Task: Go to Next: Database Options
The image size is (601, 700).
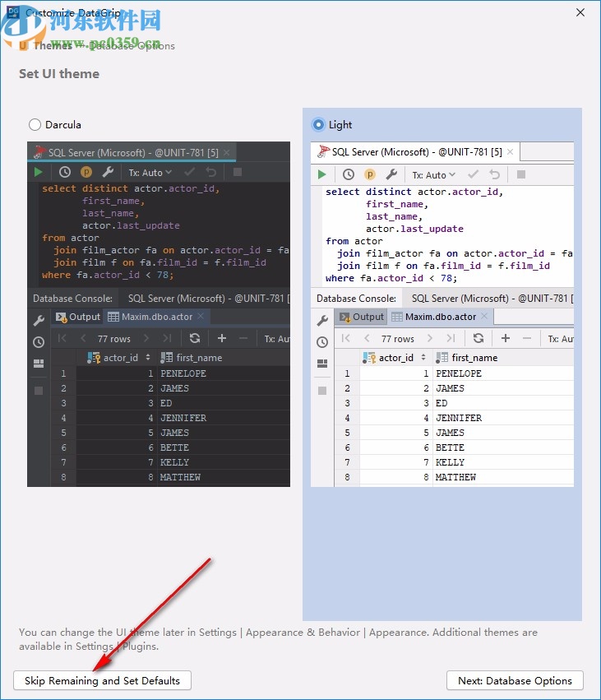Action: tap(515, 680)
